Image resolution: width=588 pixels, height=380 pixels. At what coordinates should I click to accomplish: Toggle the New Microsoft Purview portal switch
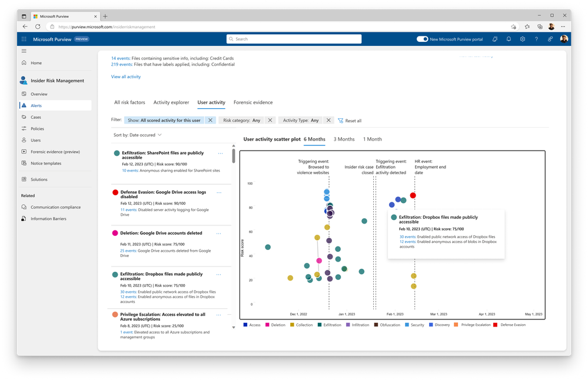422,39
